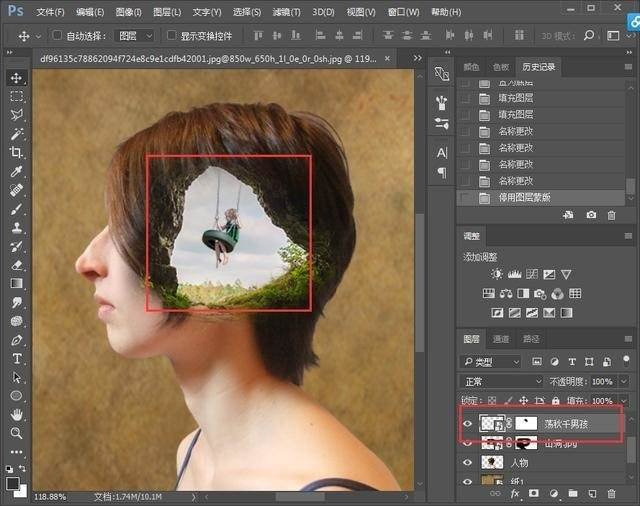Click the foreground color swatch
This screenshot has width=640, height=506.
[x=14, y=482]
